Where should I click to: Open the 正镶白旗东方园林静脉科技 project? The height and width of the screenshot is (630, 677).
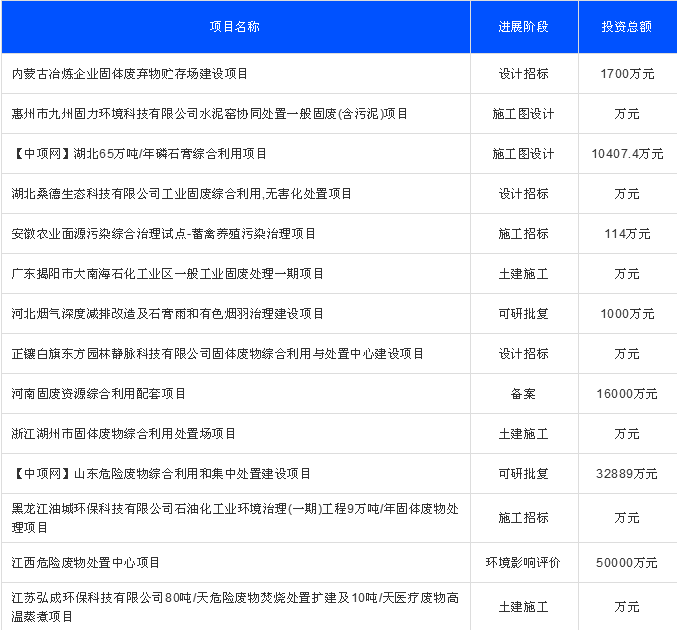218,354
